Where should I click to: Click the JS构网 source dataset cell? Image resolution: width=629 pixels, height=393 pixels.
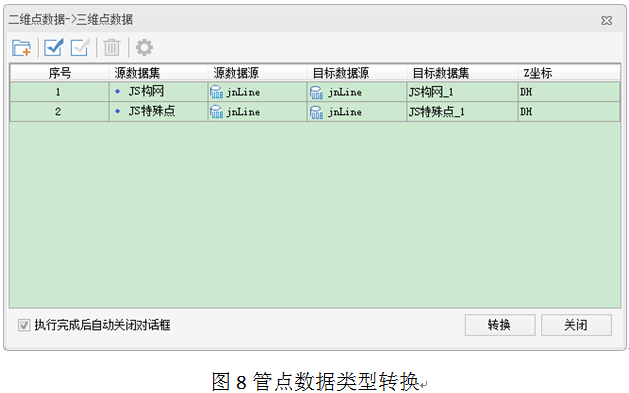[x=158, y=92]
